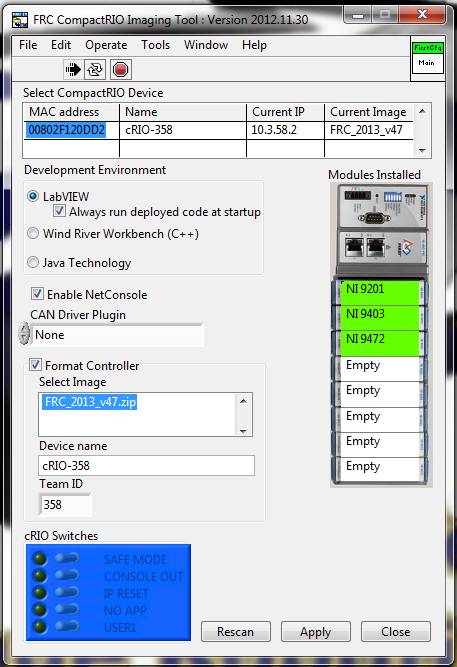Select MAC address 00802F120DD2 cell
Image resolution: width=457 pixels, height=667 pixels.
point(66,130)
